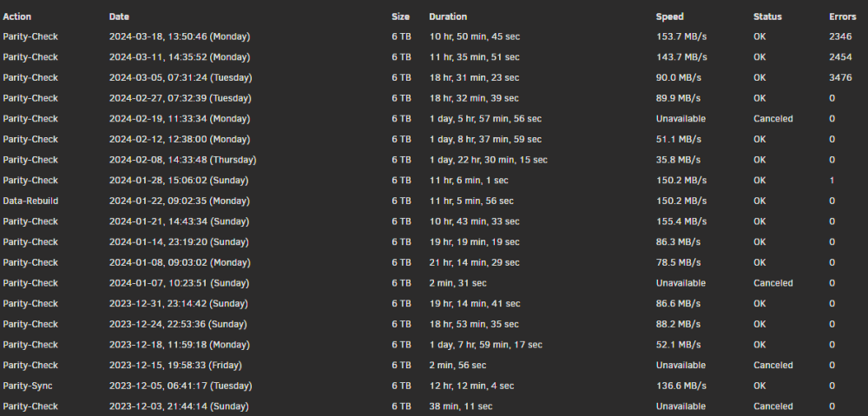The height and width of the screenshot is (416, 868).
Task: Click the Speed column header
Action: pyautogui.click(x=670, y=17)
